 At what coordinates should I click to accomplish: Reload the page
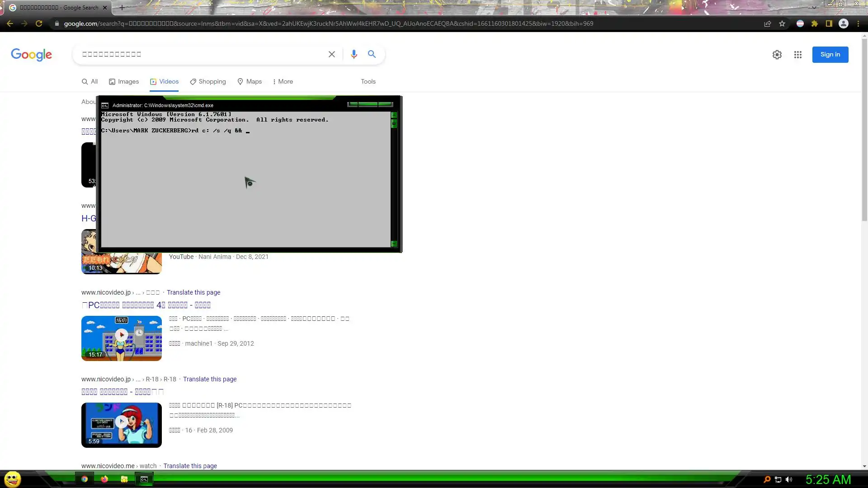coord(39,23)
